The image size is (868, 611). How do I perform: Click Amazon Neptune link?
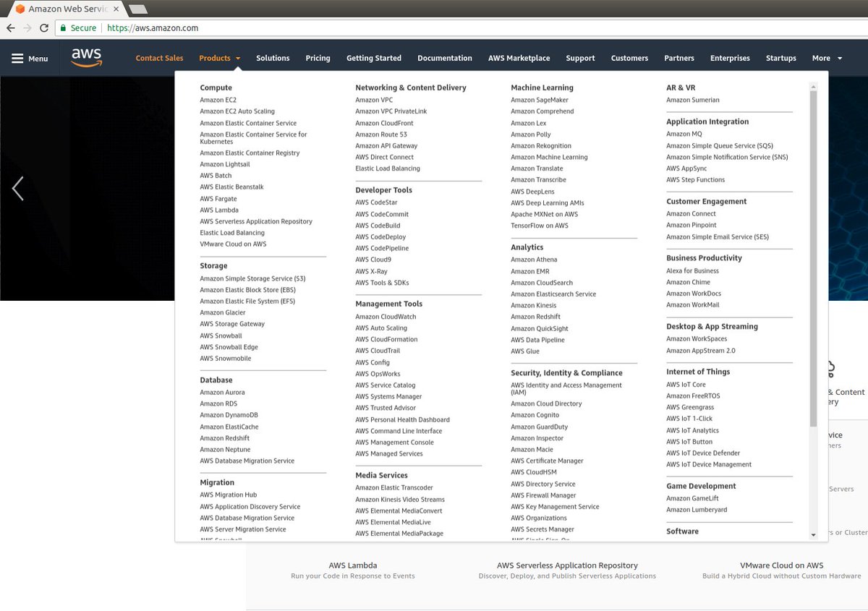(x=225, y=449)
